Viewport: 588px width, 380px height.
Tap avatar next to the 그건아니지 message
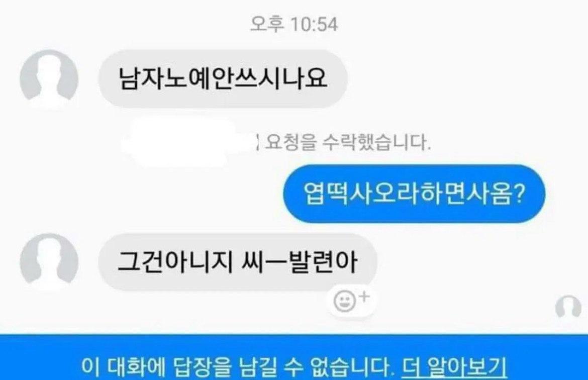click(49, 262)
